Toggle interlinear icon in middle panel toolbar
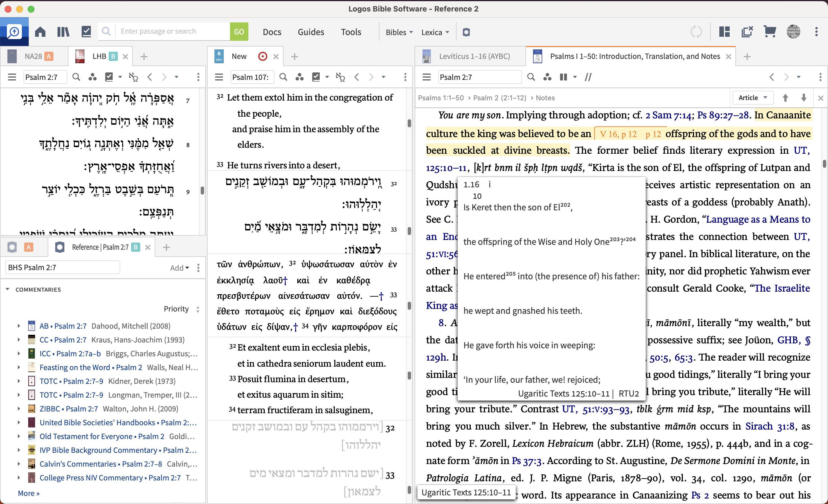Viewport: 828px width, 504px height. pos(340,77)
